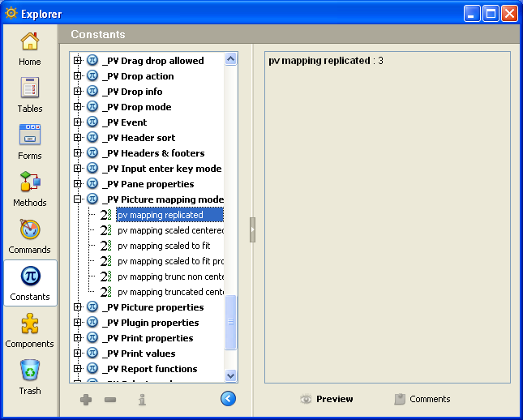Switch to the Comments tab
This screenshot has height=420, width=523.
tap(422, 399)
